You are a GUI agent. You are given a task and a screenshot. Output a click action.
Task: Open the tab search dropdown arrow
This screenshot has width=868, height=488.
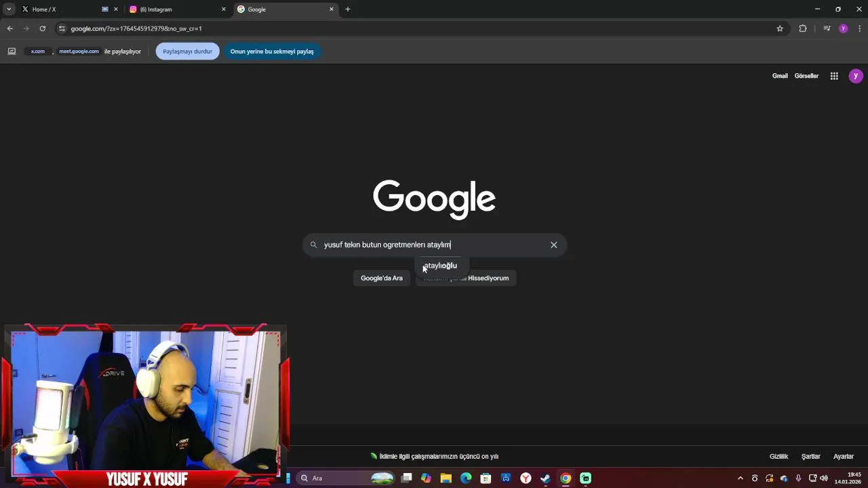9,9
